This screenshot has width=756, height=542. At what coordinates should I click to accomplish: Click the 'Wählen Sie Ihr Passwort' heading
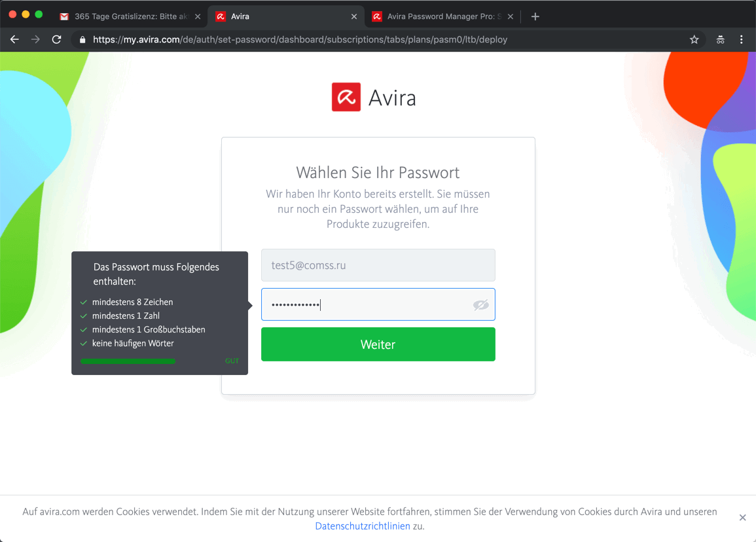coord(378,173)
